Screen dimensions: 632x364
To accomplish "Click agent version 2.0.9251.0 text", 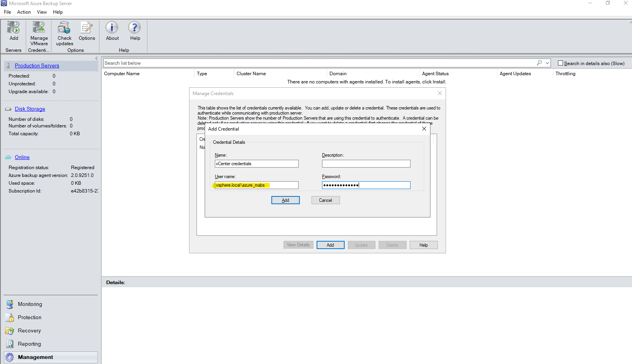I will coord(82,175).
